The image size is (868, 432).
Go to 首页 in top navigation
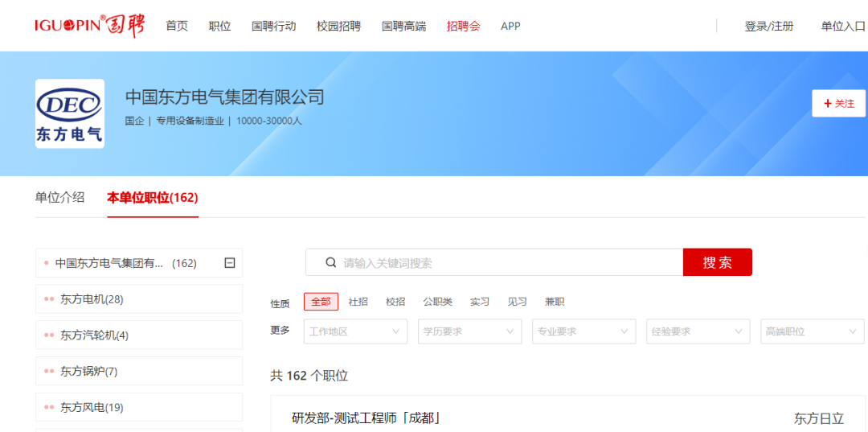tap(177, 26)
